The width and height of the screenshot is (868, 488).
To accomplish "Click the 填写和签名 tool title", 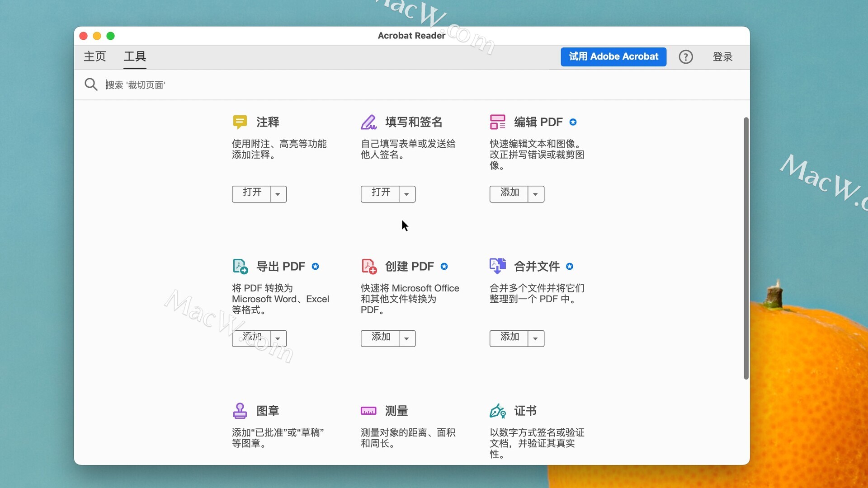I will click(414, 122).
